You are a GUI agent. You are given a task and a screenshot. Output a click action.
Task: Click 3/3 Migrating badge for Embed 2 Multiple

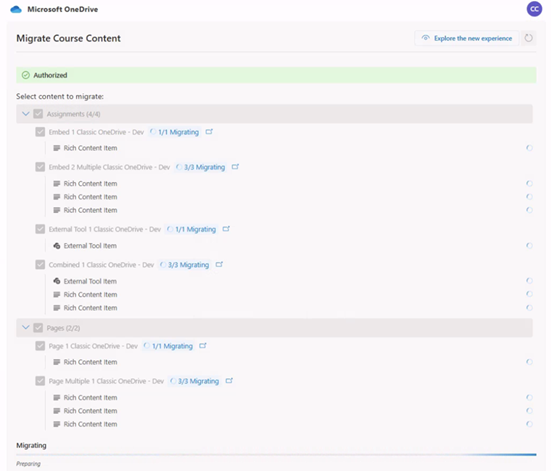pyautogui.click(x=201, y=167)
